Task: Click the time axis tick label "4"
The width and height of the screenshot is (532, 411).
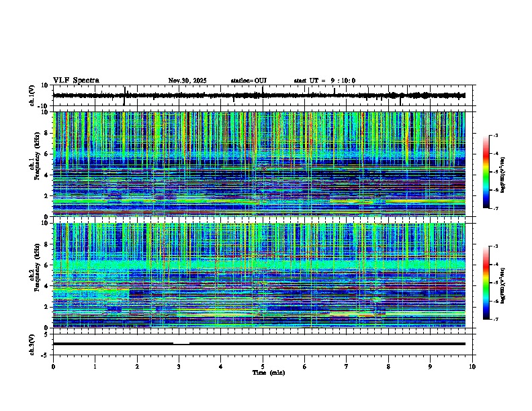Action: (221, 367)
